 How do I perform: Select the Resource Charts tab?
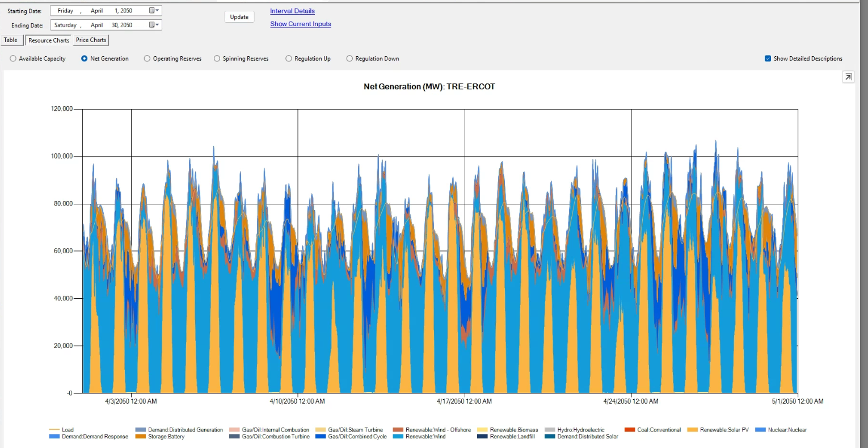click(x=49, y=40)
